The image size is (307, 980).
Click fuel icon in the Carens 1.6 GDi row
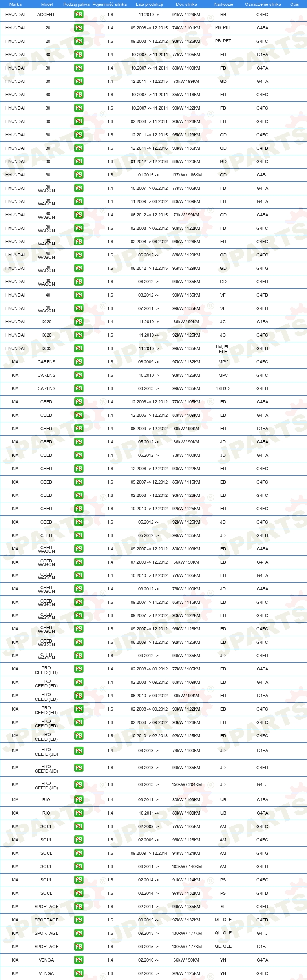click(79, 388)
